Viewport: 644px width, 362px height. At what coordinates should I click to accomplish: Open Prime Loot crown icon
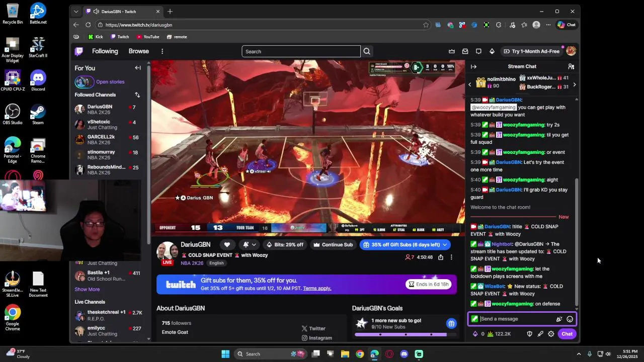tap(452, 51)
